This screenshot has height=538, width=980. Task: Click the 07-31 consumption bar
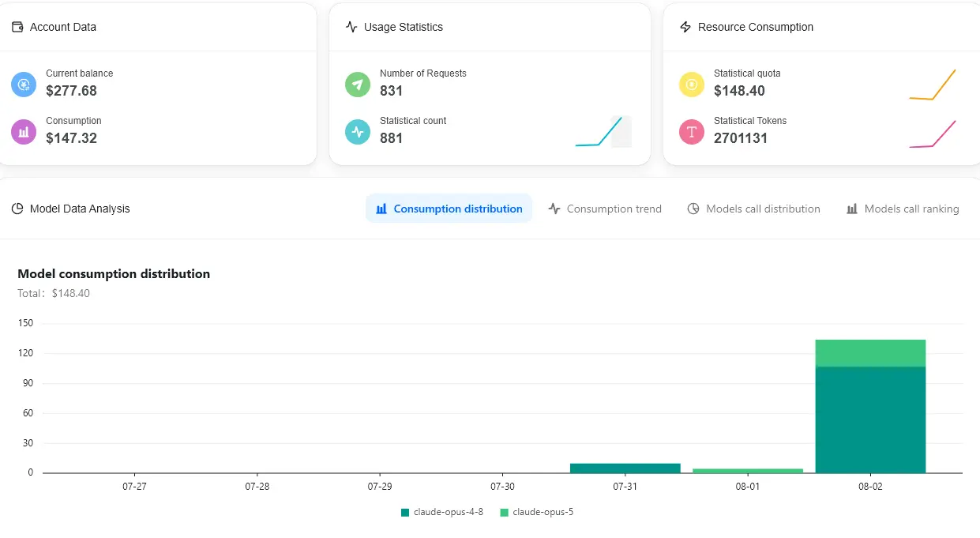(625, 468)
